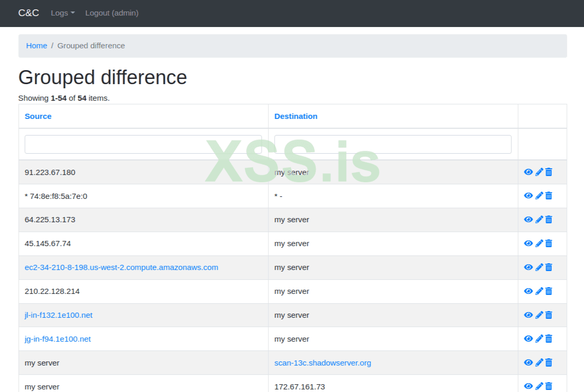584x392 pixels.
Task: Edit the ec2-34-210-8-198 amazonaws row
Action: coord(539,267)
